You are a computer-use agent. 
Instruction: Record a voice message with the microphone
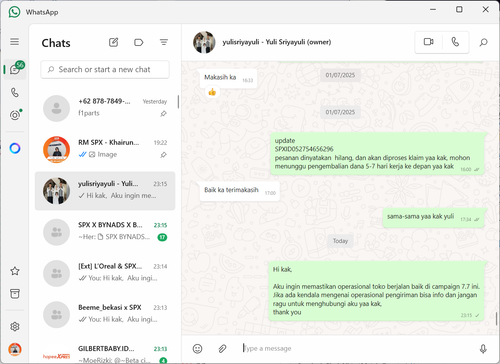[x=483, y=349]
